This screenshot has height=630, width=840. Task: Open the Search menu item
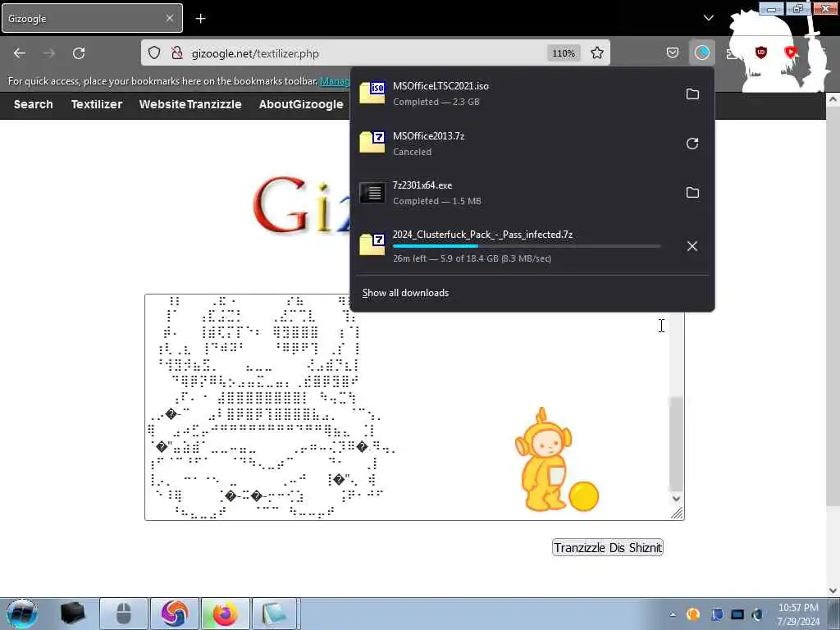click(33, 104)
